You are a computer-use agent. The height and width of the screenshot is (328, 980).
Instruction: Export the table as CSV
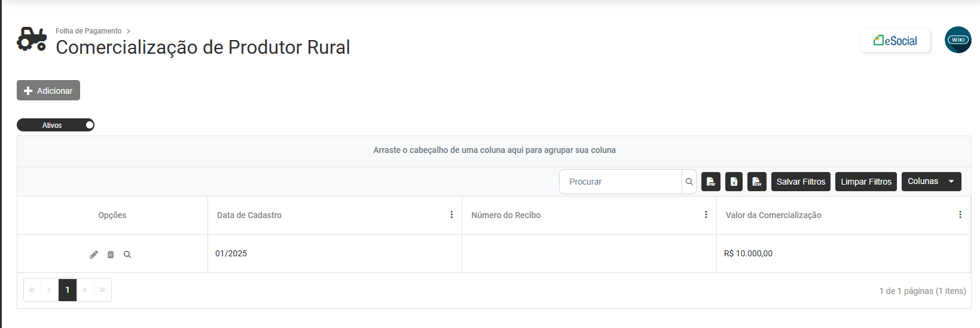pos(756,182)
